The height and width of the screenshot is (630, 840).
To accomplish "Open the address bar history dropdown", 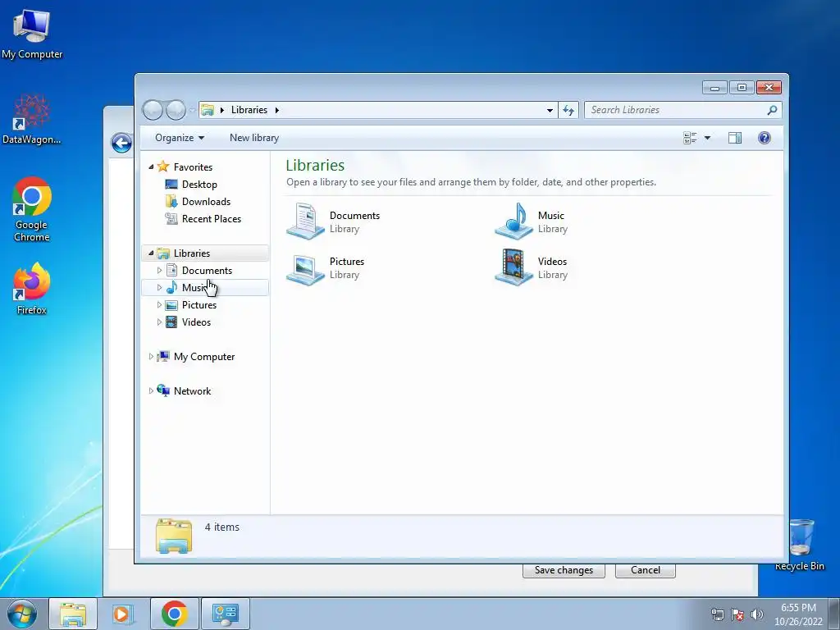I will pyautogui.click(x=550, y=111).
